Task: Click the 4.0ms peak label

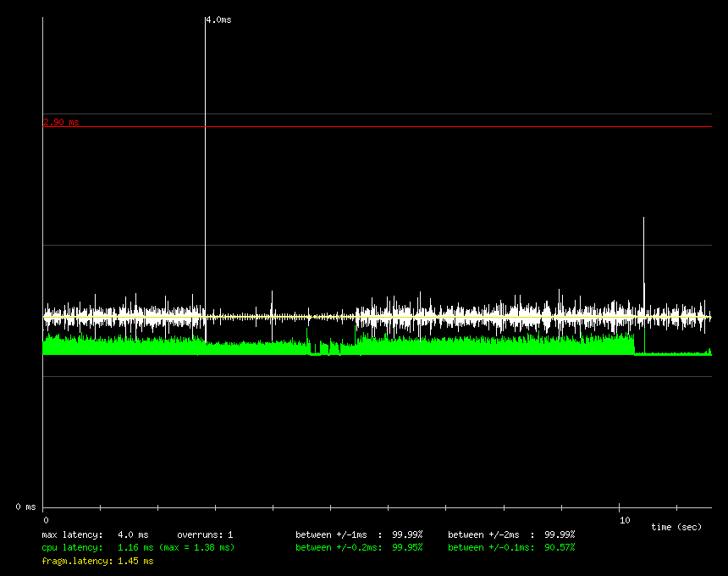Action: tap(218, 19)
